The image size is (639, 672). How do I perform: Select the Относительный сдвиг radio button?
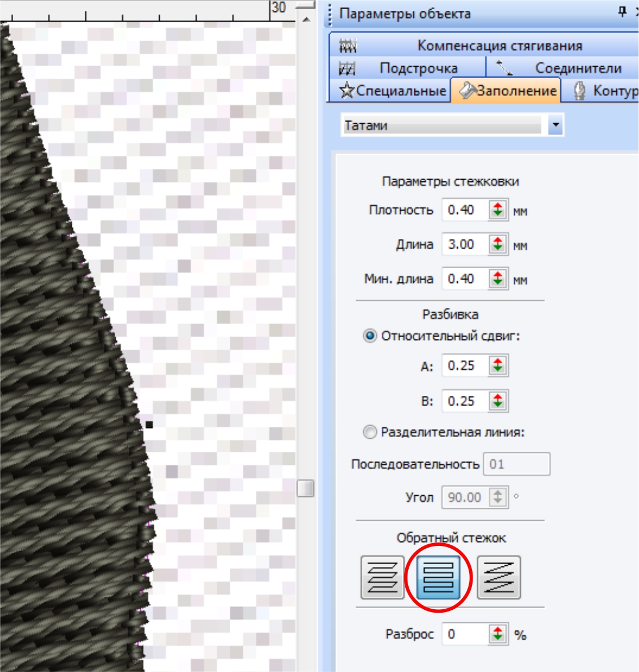click(x=370, y=336)
